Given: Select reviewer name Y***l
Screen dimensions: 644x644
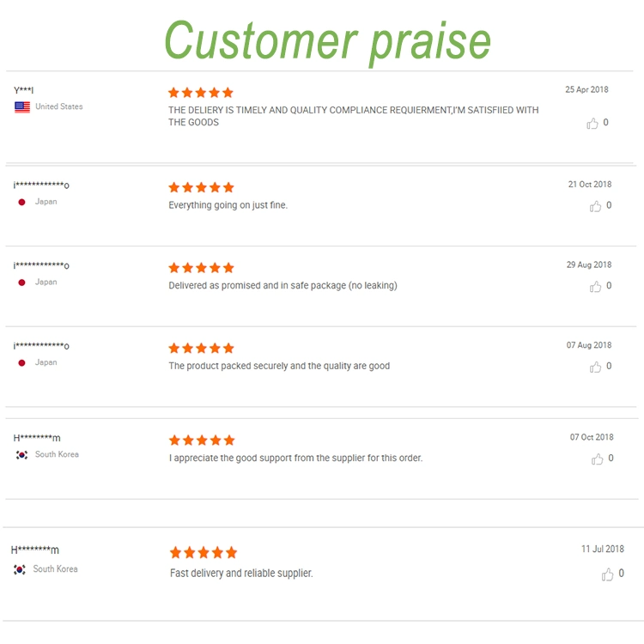Looking at the screenshot, I should point(24,90).
